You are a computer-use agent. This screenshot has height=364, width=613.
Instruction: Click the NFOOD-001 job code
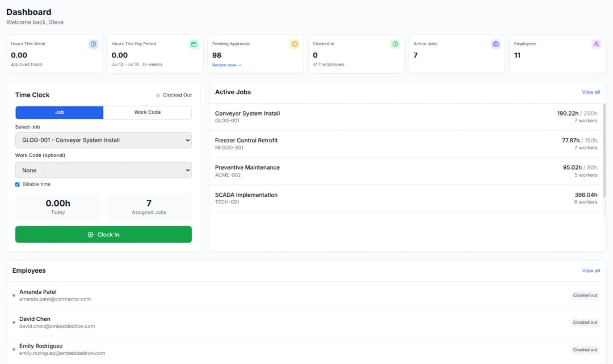point(229,147)
